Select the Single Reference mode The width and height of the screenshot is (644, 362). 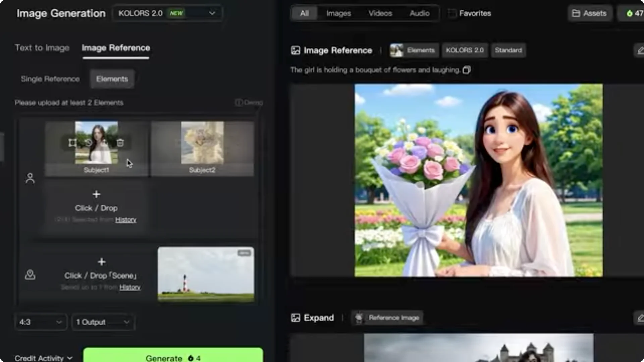tap(50, 79)
